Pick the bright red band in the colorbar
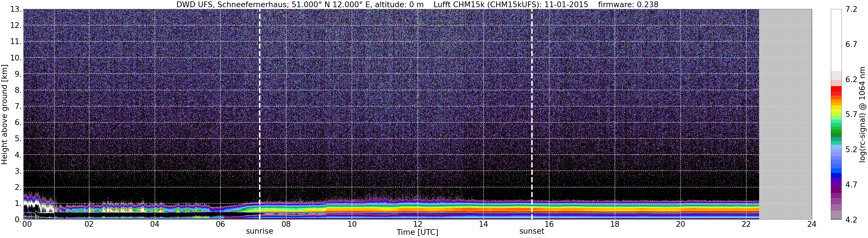Image resolution: width=868 pixels, height=238 pixels. [836, 89]
